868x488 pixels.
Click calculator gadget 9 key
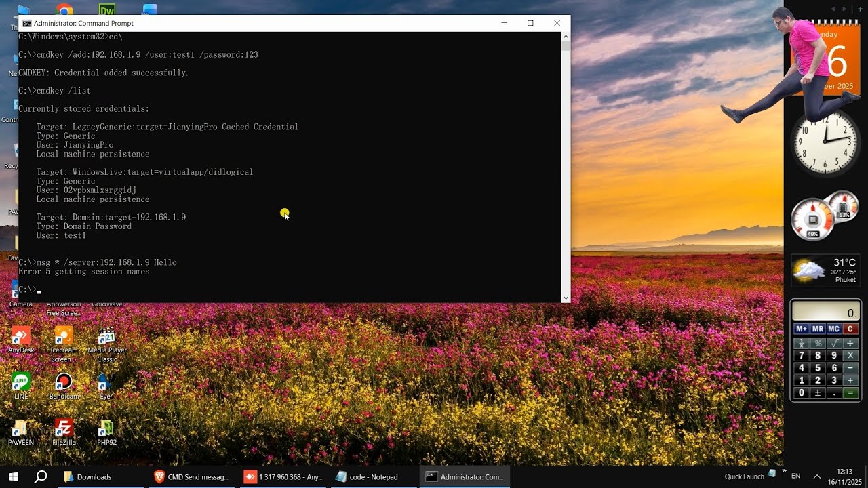point(833,355)
